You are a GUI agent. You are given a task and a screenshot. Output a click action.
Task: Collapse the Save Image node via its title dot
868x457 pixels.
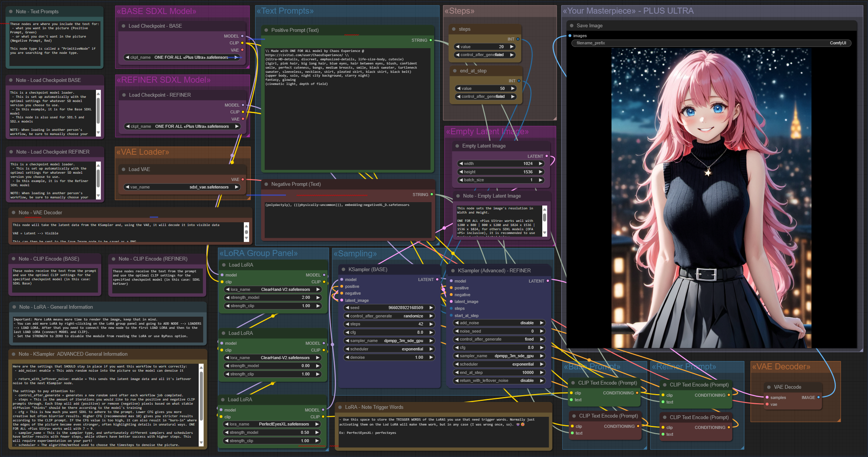tap(571, 26)
